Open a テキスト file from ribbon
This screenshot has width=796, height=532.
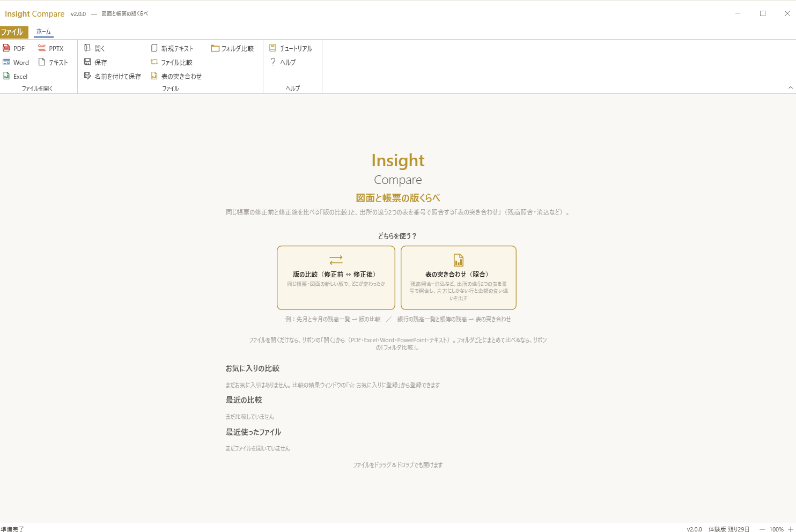[53, 62]
